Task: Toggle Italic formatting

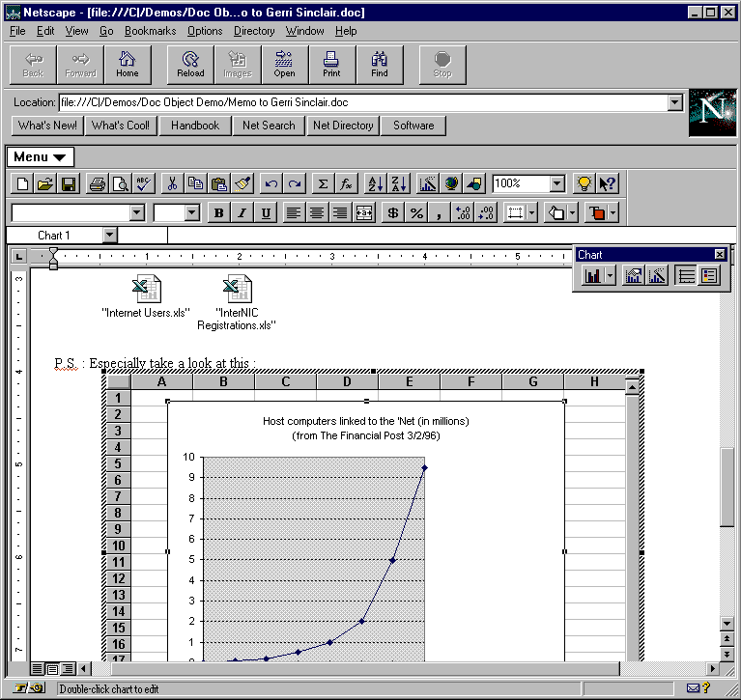Action: (242, 213)
